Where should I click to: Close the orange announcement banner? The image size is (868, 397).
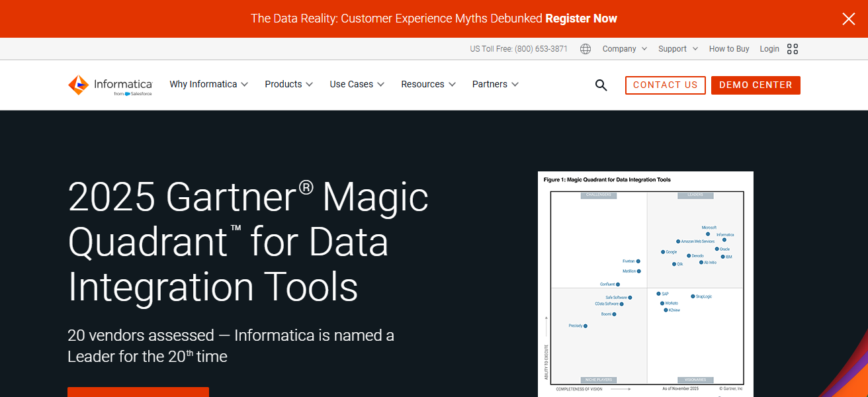848,19
